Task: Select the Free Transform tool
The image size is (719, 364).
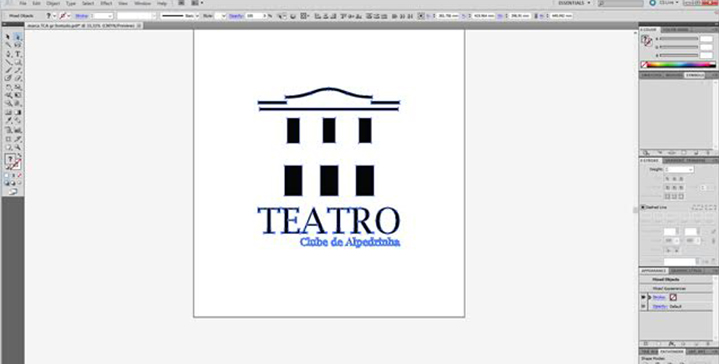Action: coord(18,95)
